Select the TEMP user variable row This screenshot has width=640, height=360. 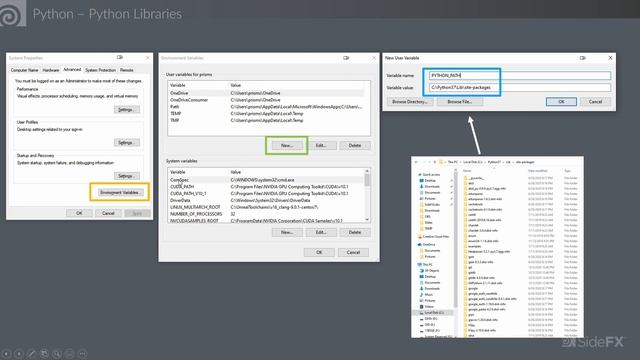pyautogui.click(x=266, y=113)
